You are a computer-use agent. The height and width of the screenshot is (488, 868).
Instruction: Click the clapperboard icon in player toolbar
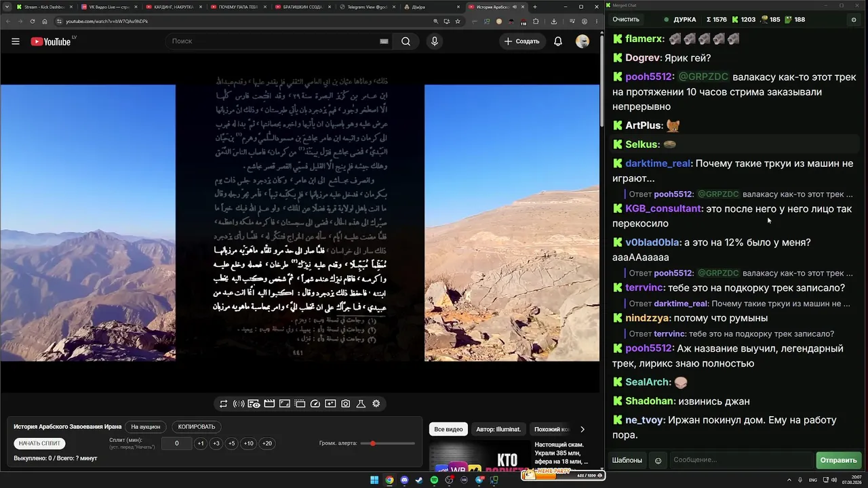pyautogui.click(x=269, y=404)
